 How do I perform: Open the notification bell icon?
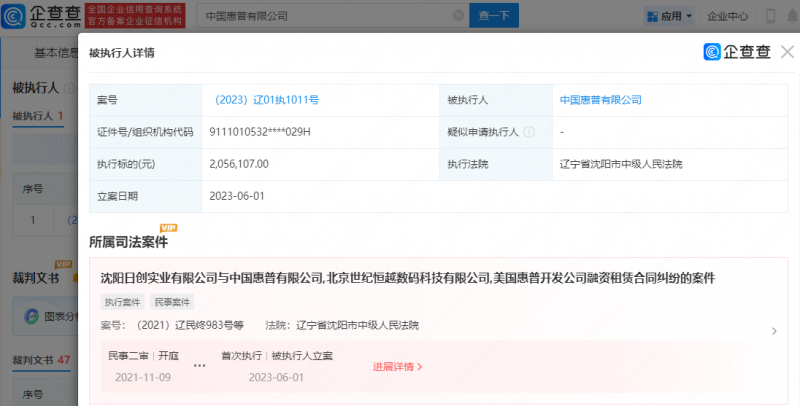point(793,16)
